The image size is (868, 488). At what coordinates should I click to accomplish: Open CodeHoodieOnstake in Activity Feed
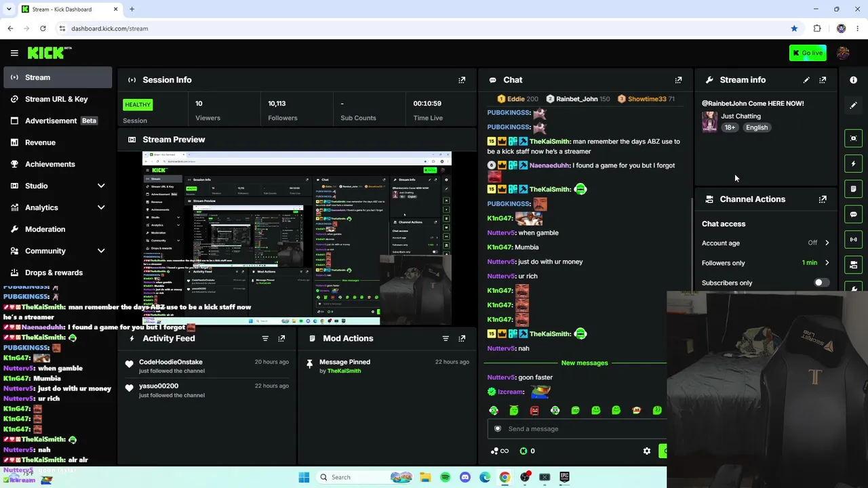(171, 362)
